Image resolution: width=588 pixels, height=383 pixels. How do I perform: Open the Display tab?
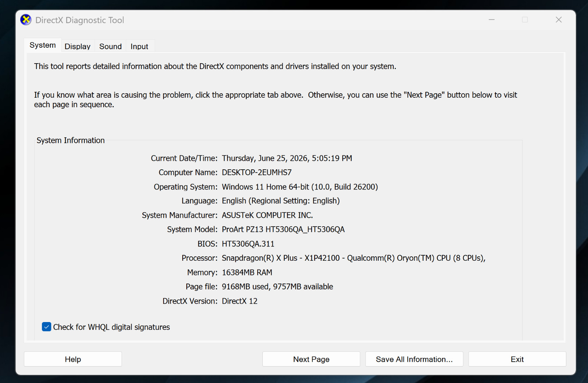[78, 46]
